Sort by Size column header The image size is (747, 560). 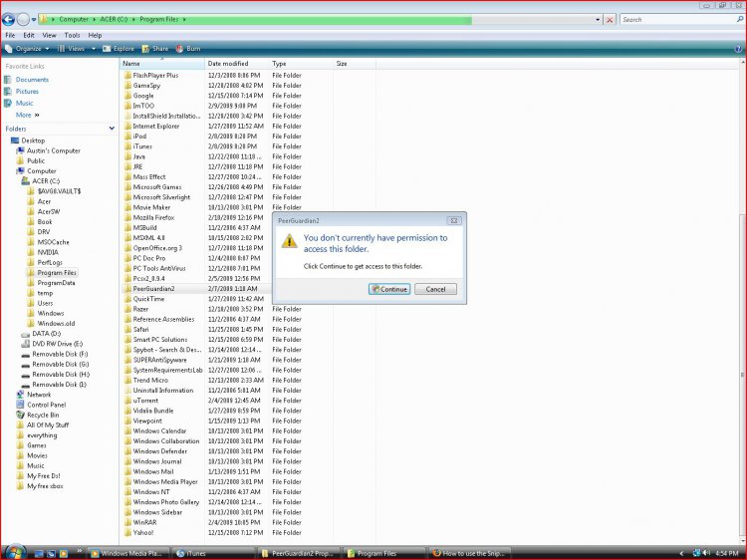pyautogui.click(x=355, y=64)
